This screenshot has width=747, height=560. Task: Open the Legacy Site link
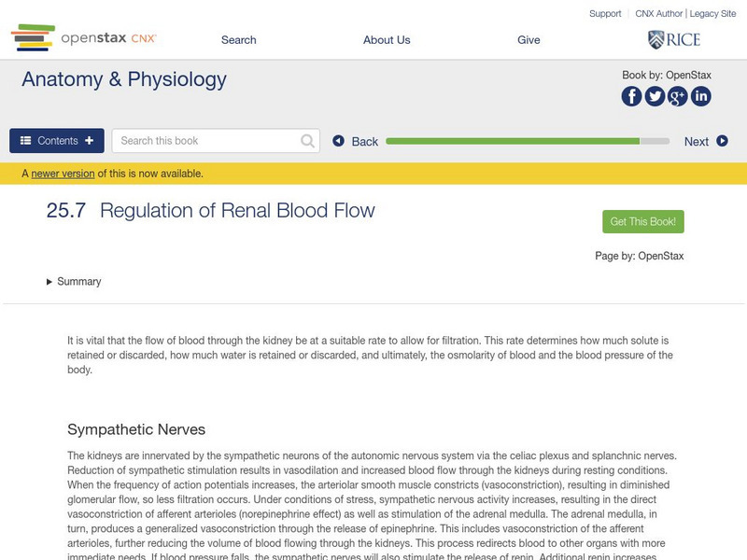point(712,13)
